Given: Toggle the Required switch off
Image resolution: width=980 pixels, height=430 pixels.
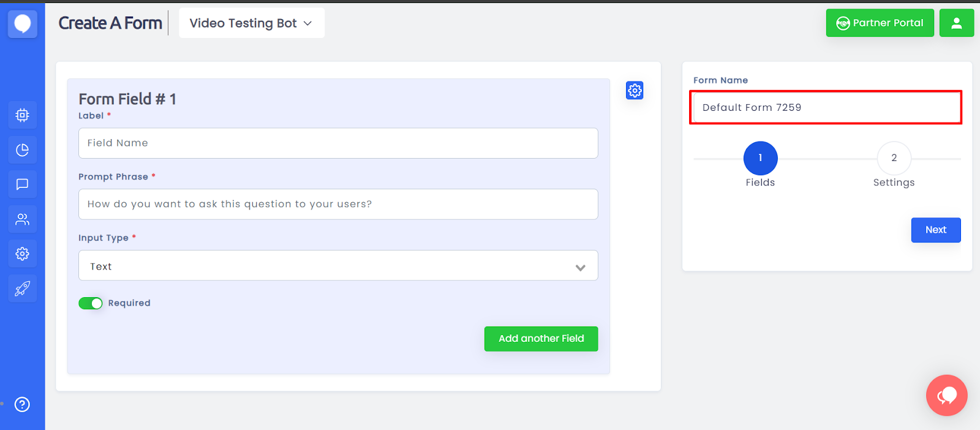Looking at the screenshot, I should tap(91, 303).
